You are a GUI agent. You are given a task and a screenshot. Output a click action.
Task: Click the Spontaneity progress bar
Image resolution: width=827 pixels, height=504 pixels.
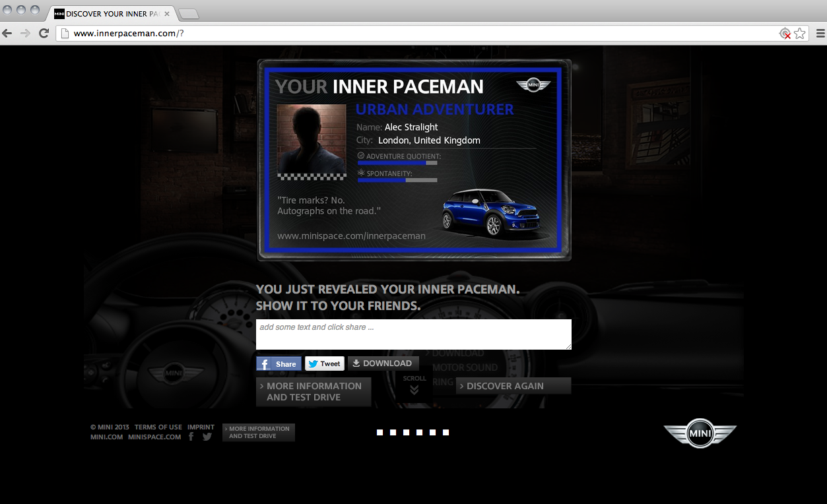pos(397,179)
